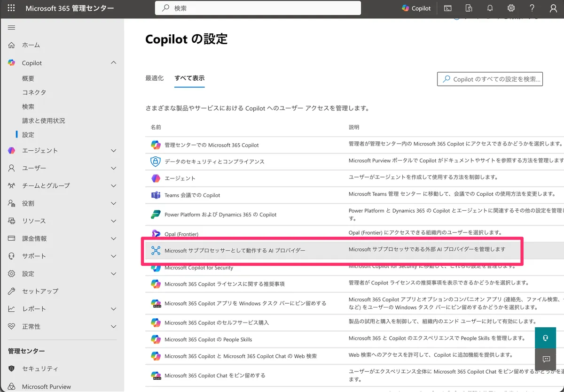Click the Copilot button in header

(416, 8)
